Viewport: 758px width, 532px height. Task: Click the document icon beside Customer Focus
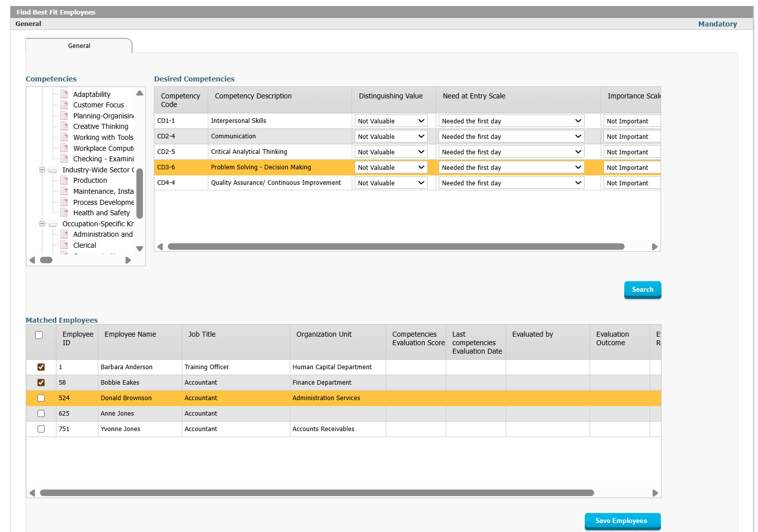point(64,104)
